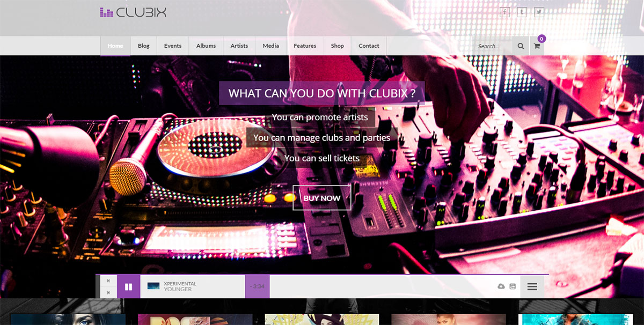Click the BUY NOW button
644x325 pixels.
pos(322,198)
